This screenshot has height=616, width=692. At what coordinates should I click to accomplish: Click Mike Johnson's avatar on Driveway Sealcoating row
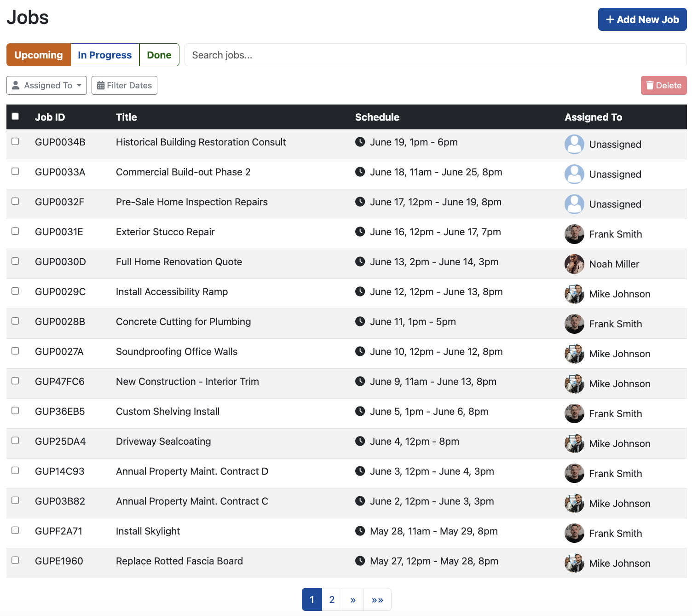(x=574, y=443)
